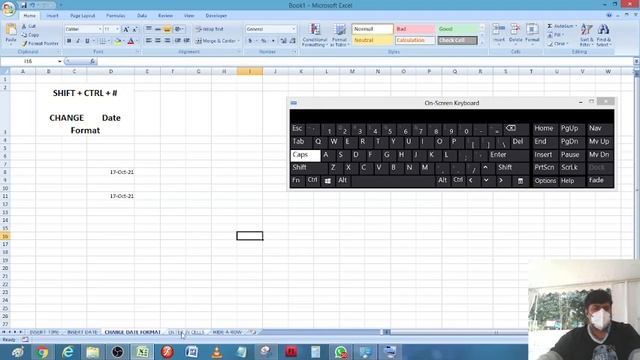
Task: Apply the Bad cell style
Action: pyautogui.click(x=414, y=29)
